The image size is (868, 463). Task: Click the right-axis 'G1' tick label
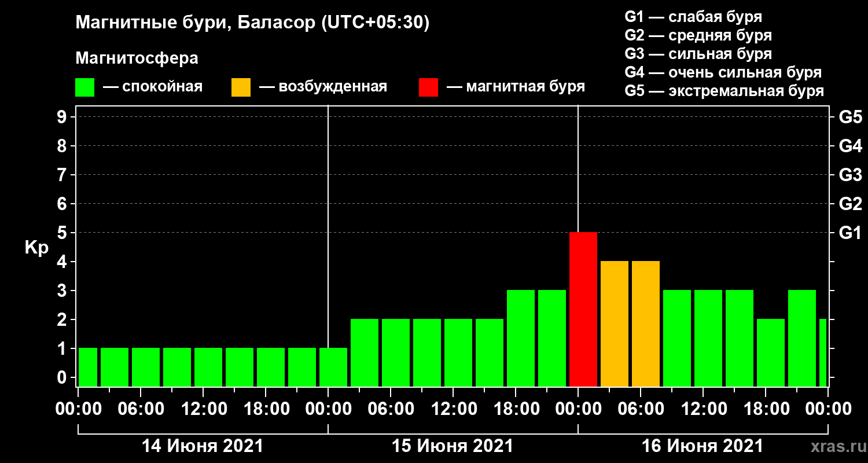pos(850,233)
